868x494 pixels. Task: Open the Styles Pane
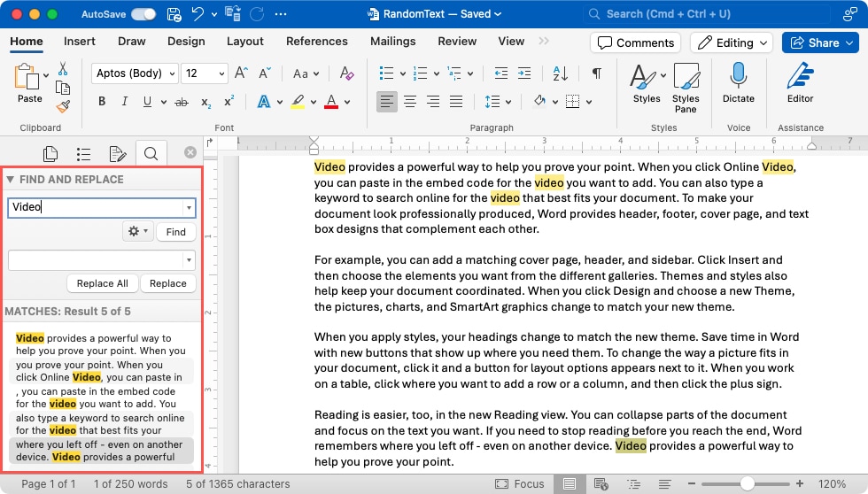[x=686, y=88]
